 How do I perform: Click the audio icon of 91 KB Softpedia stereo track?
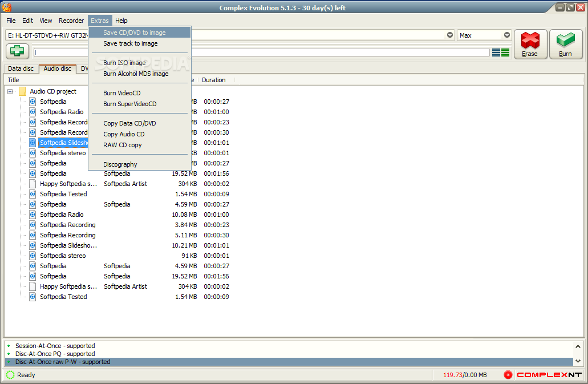pyautogui.click(x=33, y=256)
